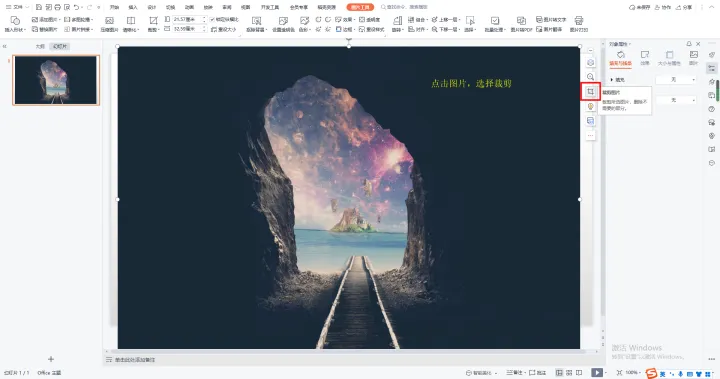Open the Add Picture dropdown
This screenshot has height=379, width=720.
[46, 20]
